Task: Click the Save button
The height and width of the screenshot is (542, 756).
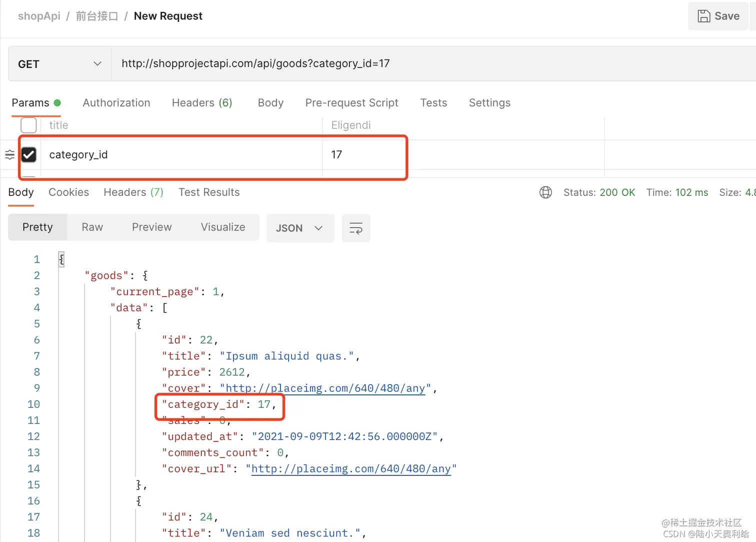Action: coord(718,16)
